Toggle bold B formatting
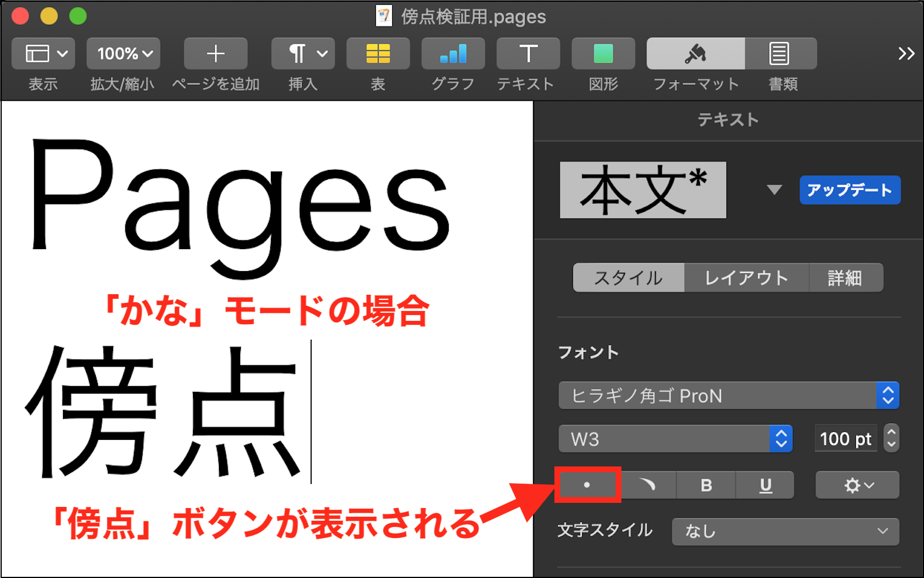Image resolution: width=924 pixels, height=578 pixels. tap(706, 485)
